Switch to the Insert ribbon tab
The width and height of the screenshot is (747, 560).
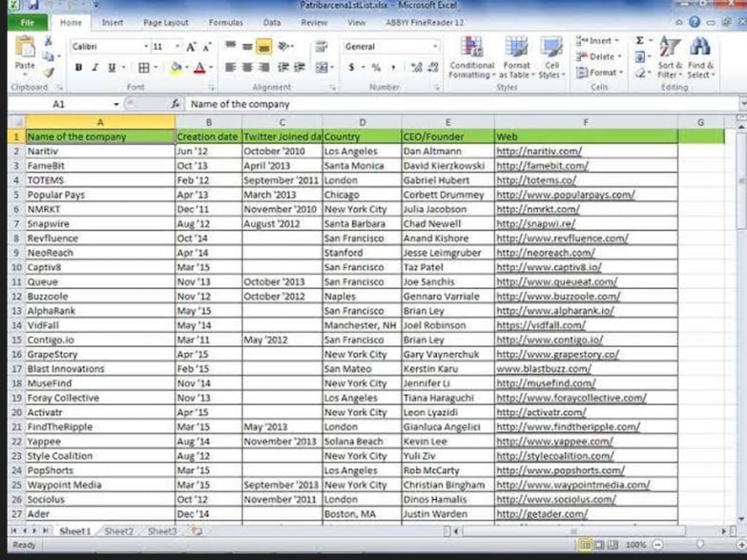(113, 22)
